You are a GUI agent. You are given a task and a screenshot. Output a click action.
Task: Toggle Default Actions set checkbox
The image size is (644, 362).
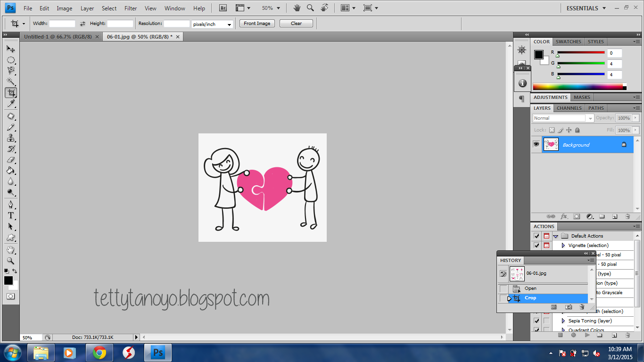click(x=537, y=236)
